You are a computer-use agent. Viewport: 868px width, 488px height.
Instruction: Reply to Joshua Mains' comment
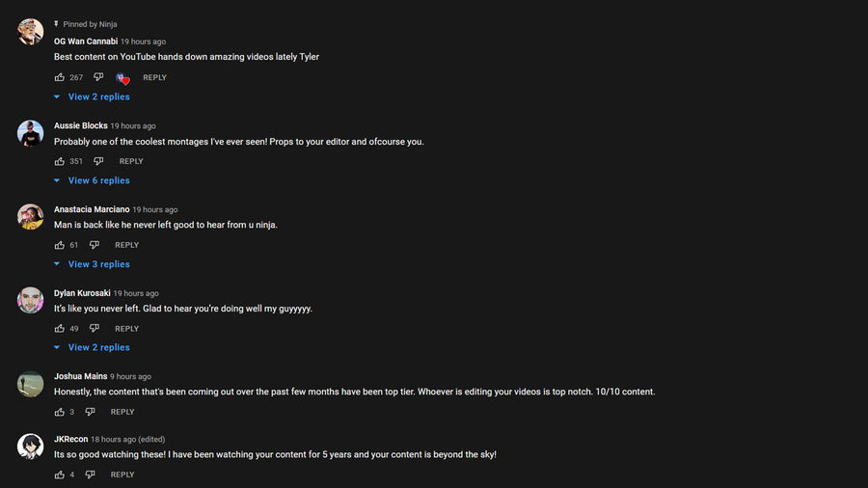tap(122, 412)
